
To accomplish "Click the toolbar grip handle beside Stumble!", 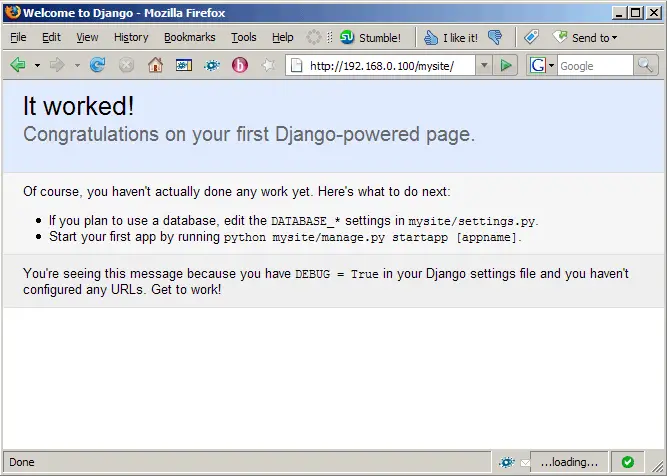I will click(330, 37).
